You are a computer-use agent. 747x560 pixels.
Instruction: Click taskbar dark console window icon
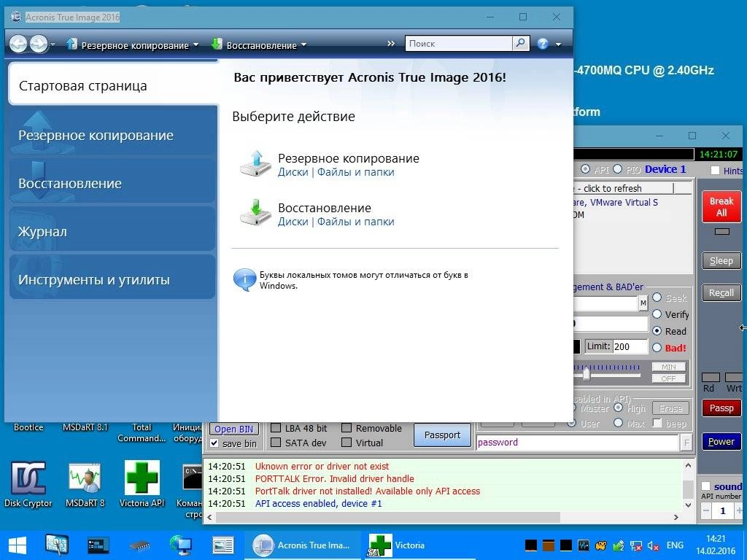point(98,545)
